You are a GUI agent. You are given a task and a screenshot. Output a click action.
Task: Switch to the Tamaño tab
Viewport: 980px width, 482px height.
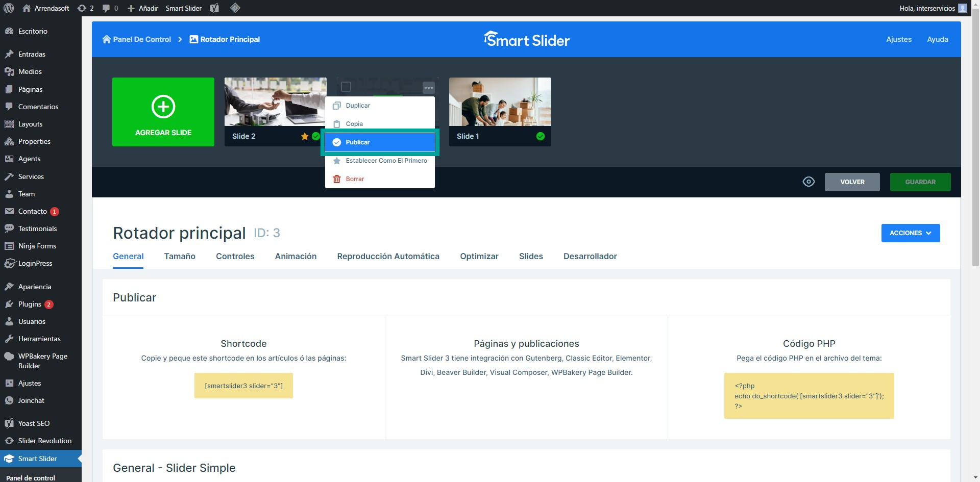(180, 256)
